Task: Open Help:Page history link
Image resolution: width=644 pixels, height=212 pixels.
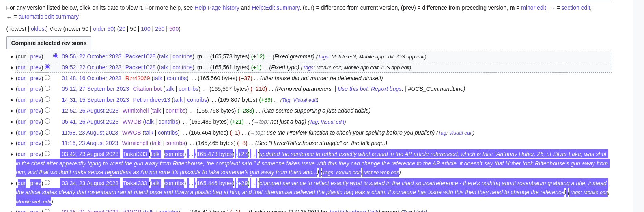Action: (217, 8)
